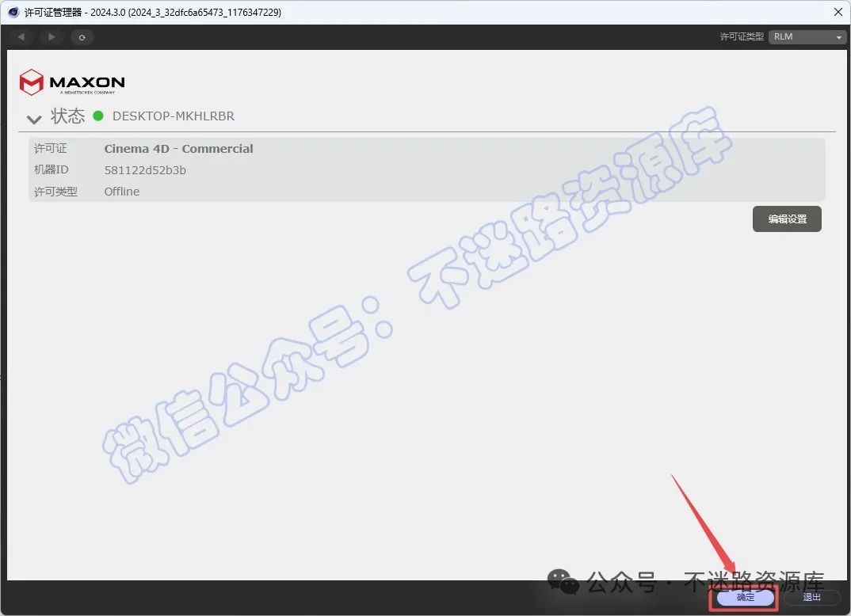Go back with the left arrow icon
Screen dimensions: 851x616
click(x=21, y=37)
